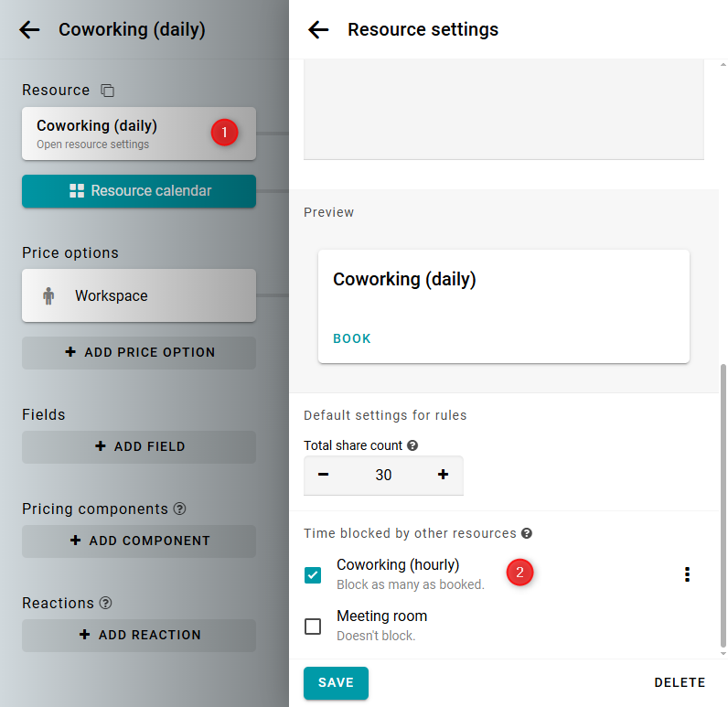Click BOOK link in preview card
Screen dimensions: 728x707
[352, 338]
